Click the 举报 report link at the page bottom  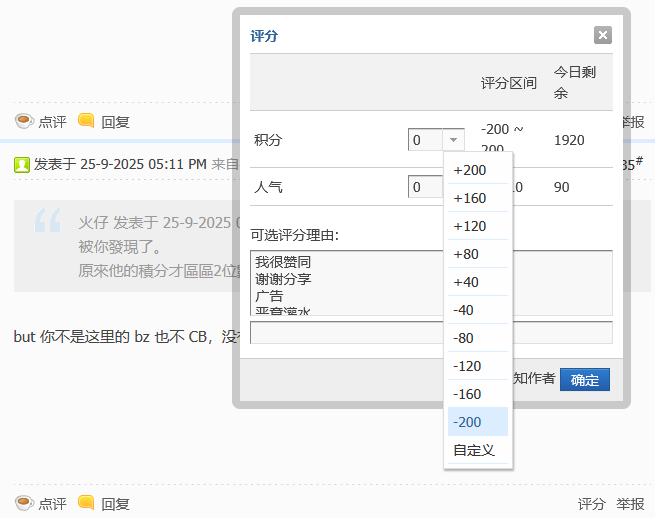630,504
